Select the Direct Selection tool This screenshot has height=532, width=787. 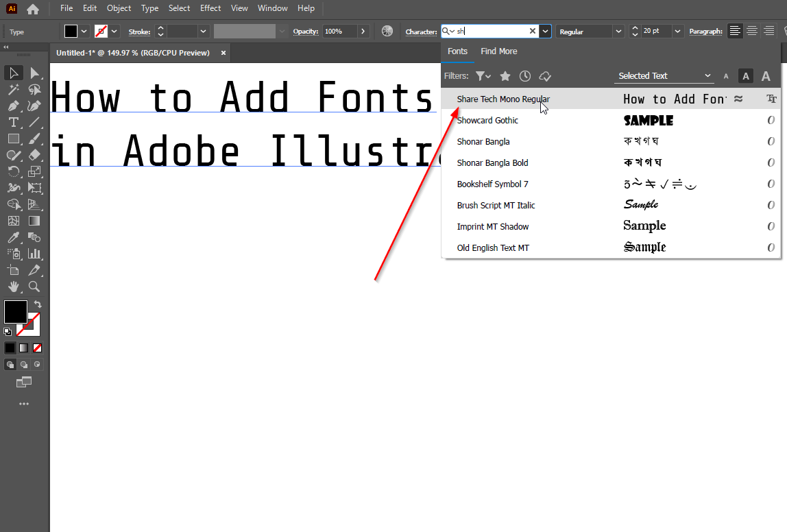[x=34, y=73]
